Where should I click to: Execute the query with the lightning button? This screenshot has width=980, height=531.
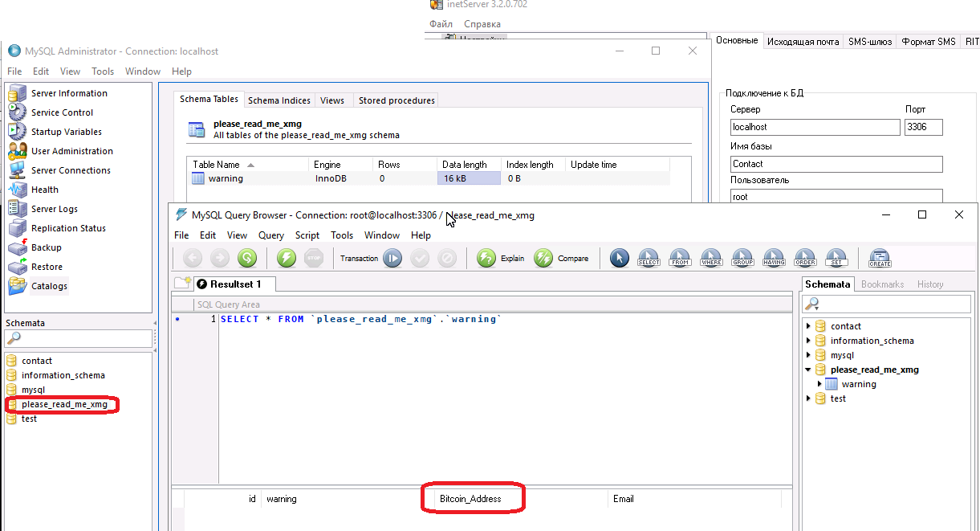pyautogui.click(x=287, y=258)
